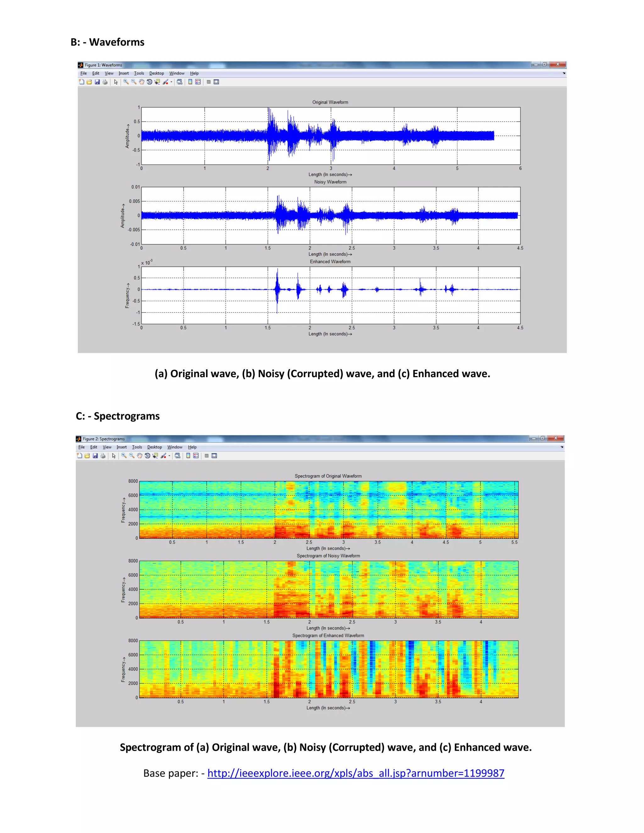Select Pan hand tool in Waveforms figure

(142, 82)
